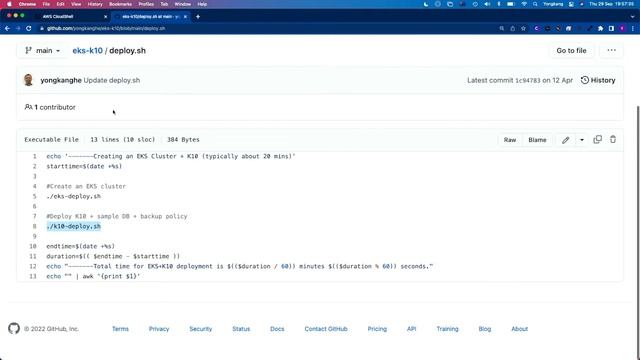The image size is (640, 360).
Task: Copy raw contents with the copy icon
Action: coord(597,140)
